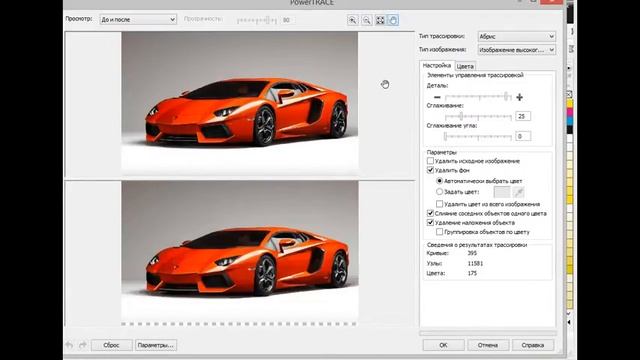Pick the yellow swatch in palette
Viewport: 640px width, 360px height.
(569, 104)
